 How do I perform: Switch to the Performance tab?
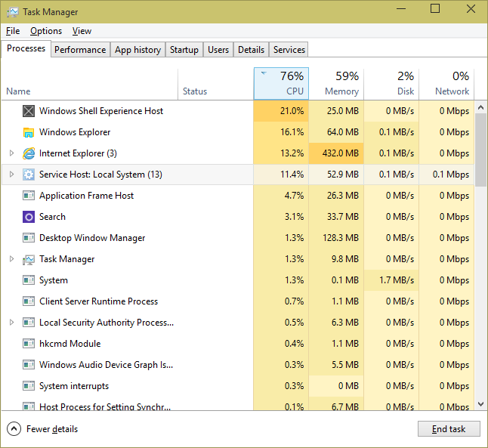80,50
